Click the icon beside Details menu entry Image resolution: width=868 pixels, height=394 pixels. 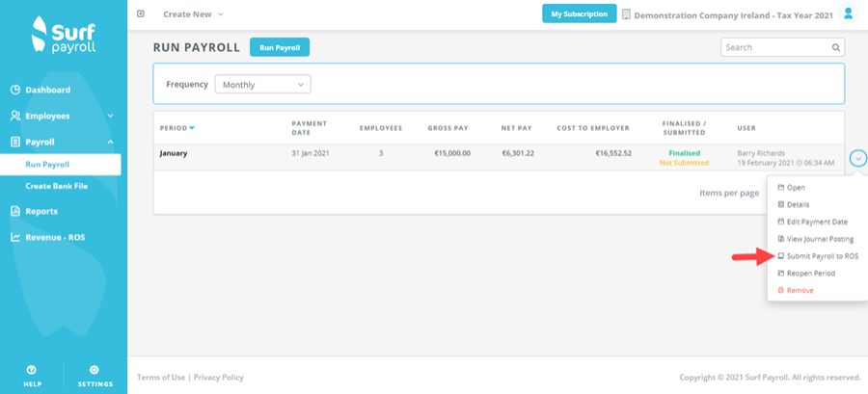coord(781,204)
